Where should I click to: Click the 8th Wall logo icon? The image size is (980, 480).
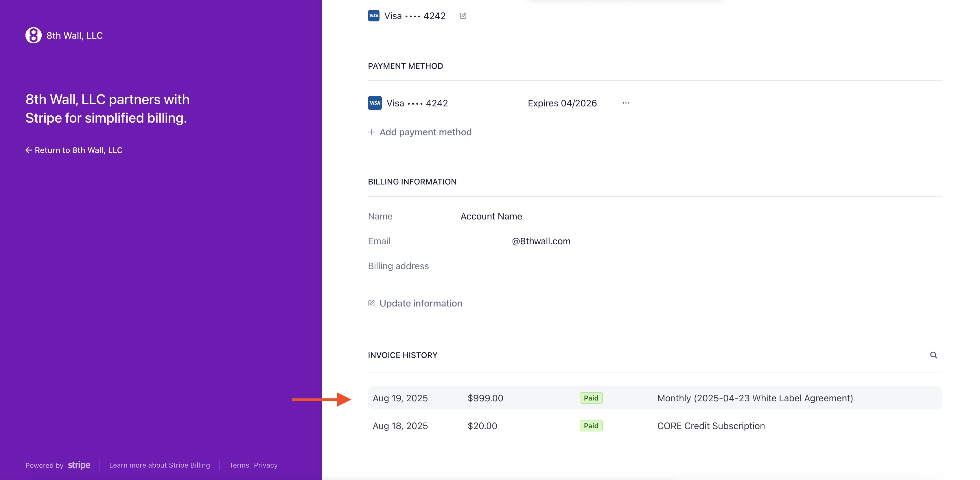click(34, 35)
